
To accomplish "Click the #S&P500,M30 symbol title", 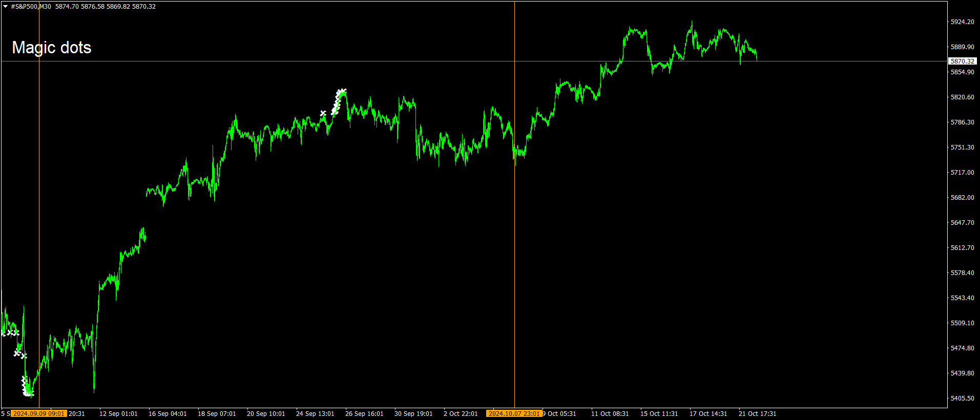I will [31, 7].
